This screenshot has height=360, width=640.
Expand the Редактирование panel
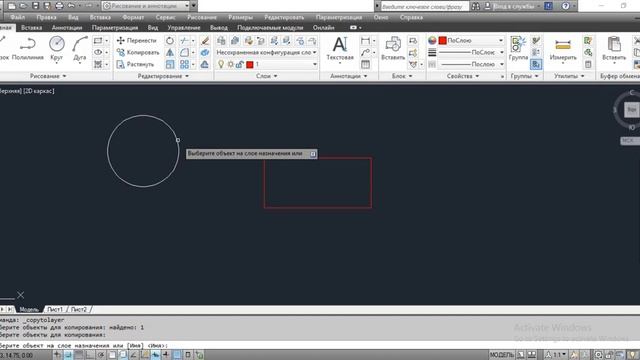(x=163, y=76)
